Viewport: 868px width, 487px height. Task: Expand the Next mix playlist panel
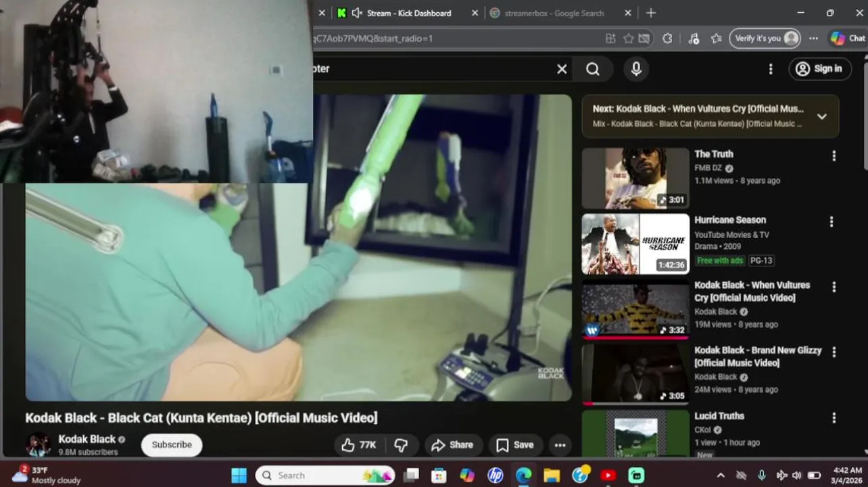click(822, 116)
